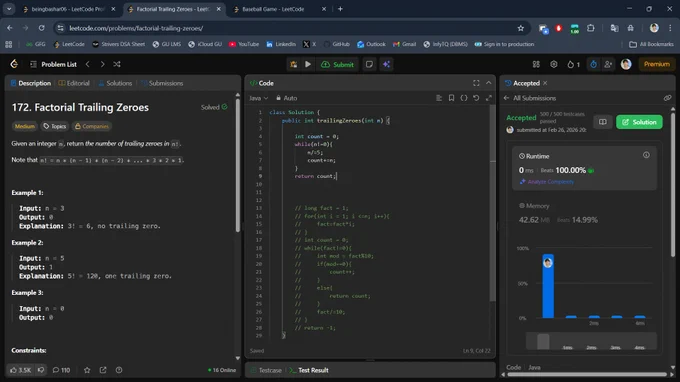The height and width of the screenshot is (382, 680).
Task: Open the Java language dropdown
Action: pyautogui.click(x=258, y=98)
